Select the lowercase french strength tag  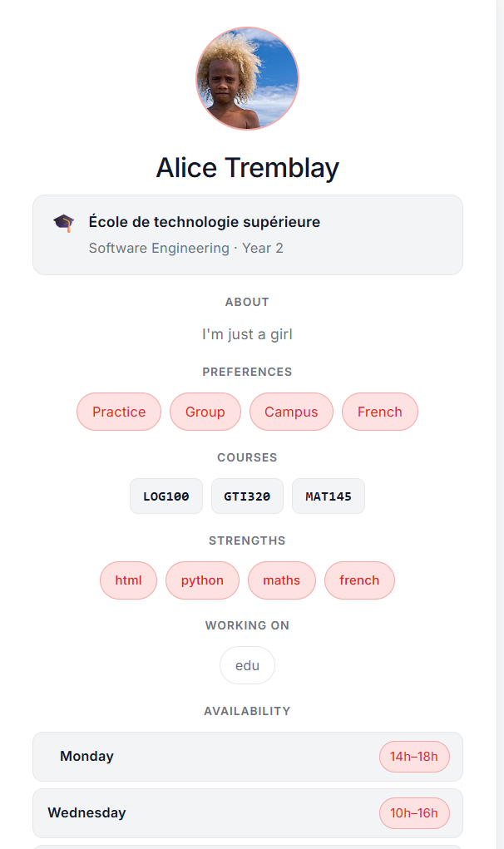(359, 580)
